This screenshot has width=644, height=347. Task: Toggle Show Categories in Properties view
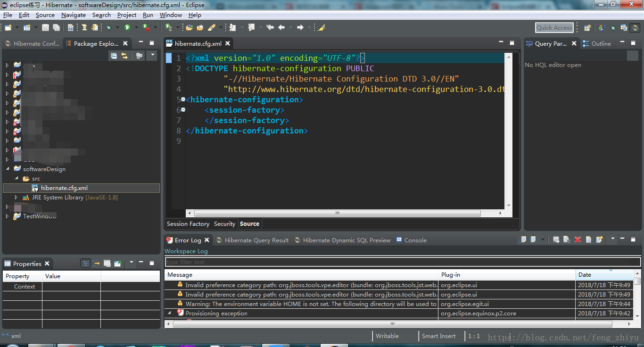click(85, 263)
